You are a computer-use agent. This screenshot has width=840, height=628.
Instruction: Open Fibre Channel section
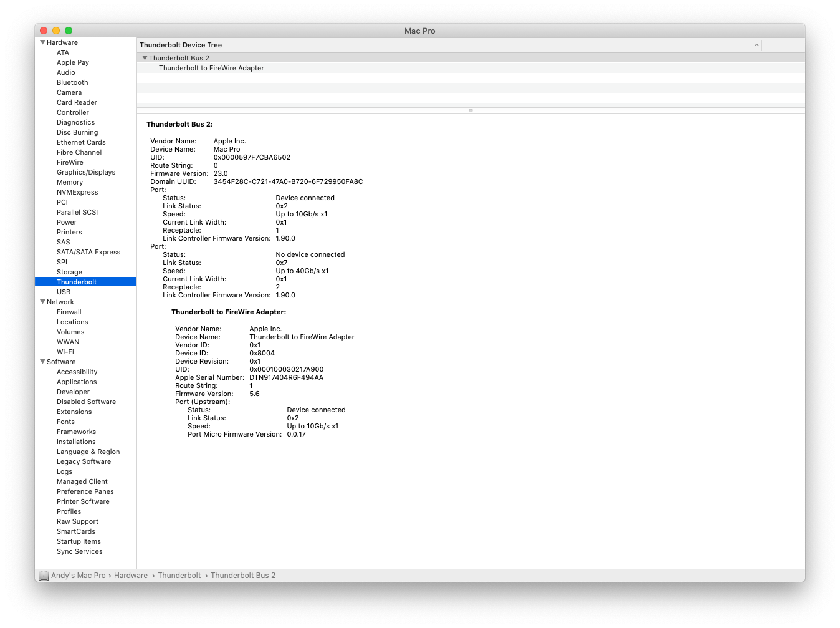pyautogui.click(x=79, y=152)
